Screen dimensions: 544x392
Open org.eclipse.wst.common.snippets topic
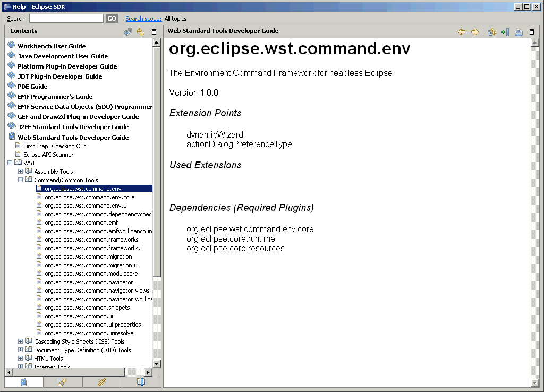tap(87, 308)
